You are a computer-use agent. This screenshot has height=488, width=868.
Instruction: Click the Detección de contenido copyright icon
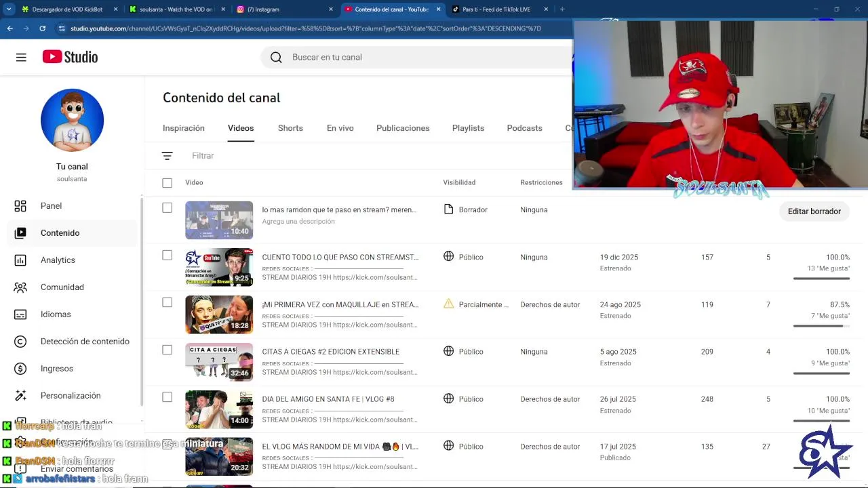coord(20,342)
